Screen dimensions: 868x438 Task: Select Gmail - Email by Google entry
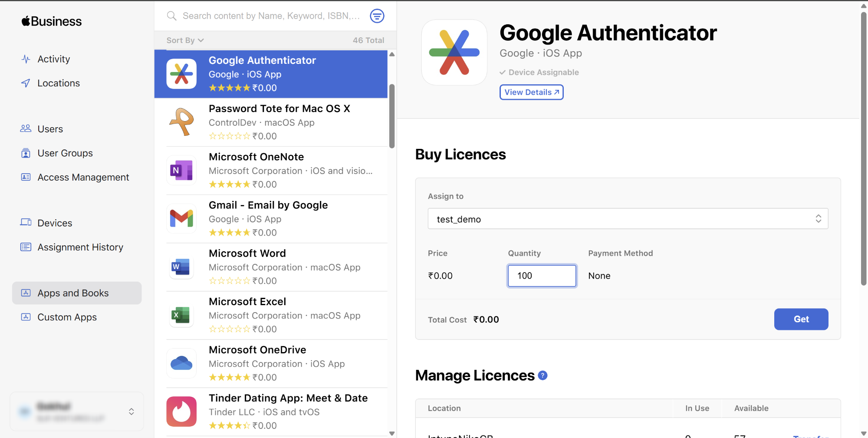pos(271,218)
